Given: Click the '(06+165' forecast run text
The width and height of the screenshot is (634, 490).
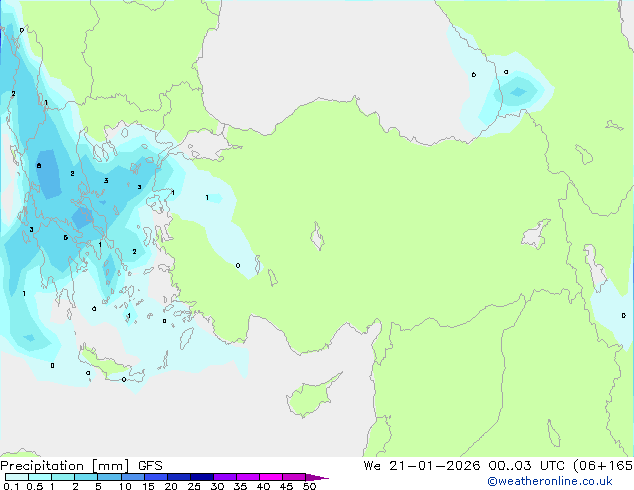Looking at the screenshot, I should 603,466.
